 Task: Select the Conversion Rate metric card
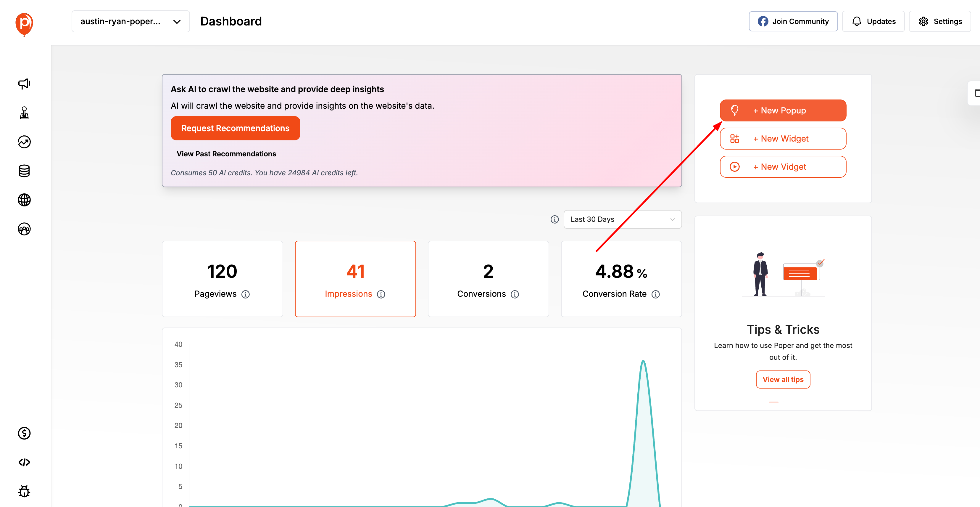click(x=621, y=279)
